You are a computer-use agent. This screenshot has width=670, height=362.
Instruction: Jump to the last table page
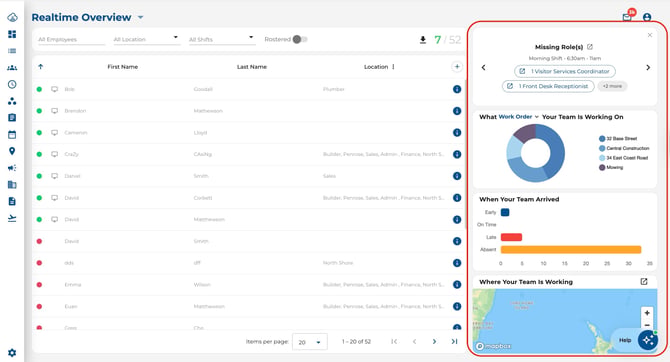[x=454, y=341]
